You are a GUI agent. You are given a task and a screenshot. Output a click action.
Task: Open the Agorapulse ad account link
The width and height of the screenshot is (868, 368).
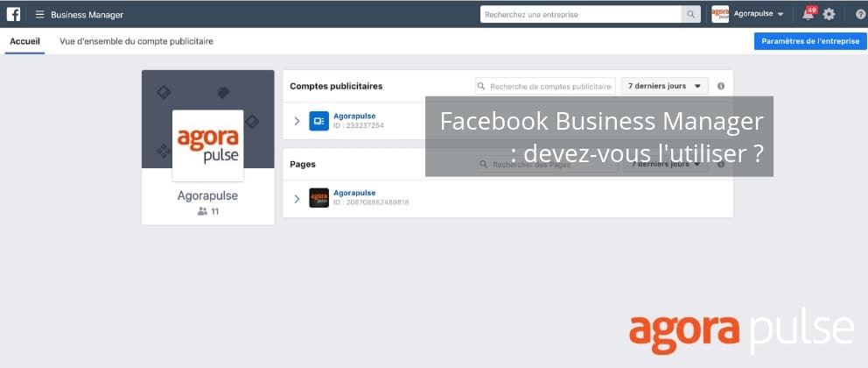tap(354, 116)
